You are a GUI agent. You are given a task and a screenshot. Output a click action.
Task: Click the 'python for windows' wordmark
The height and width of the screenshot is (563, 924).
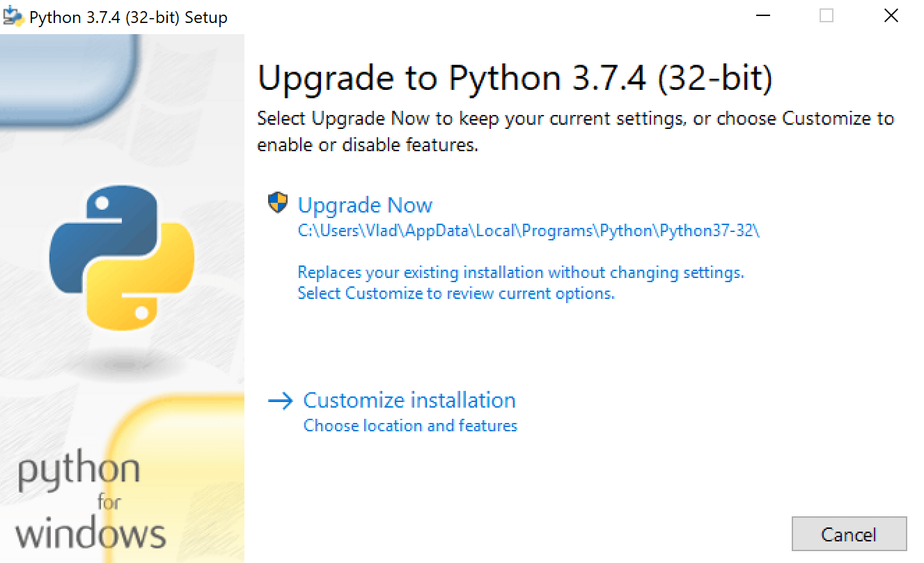pos(90,501)
